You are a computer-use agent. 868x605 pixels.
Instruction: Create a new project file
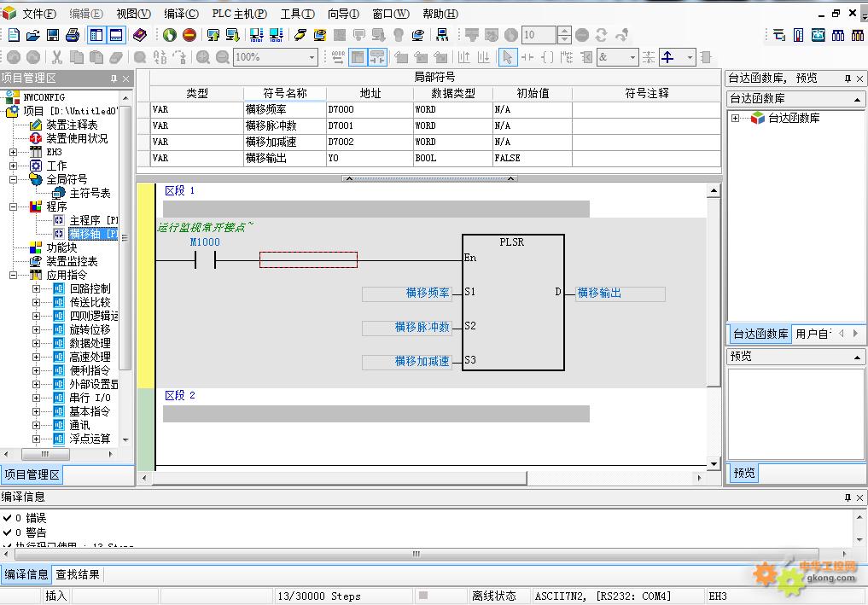click(x=14, y=35)
